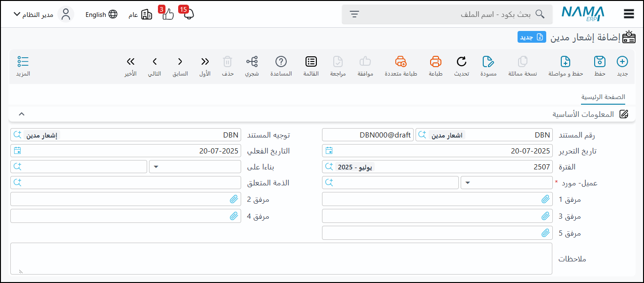The width and height of the screenshot is (644, 283).
Task: Open Multiple Print (طباعة متعددة) icon
Action: (x=401, y=62)
